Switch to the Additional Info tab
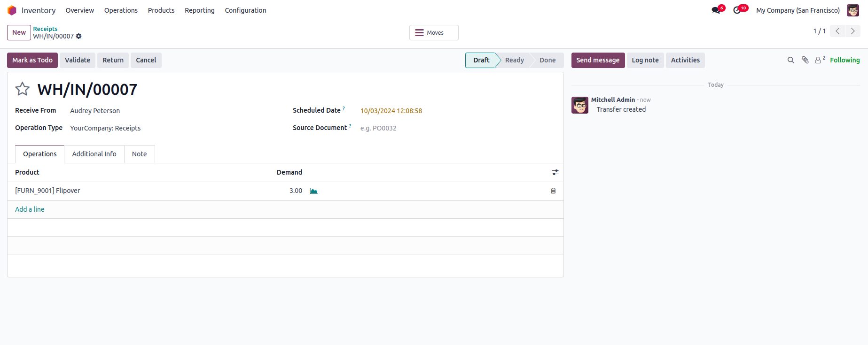The height and width of the screenshot is (345, 868). 94,154
